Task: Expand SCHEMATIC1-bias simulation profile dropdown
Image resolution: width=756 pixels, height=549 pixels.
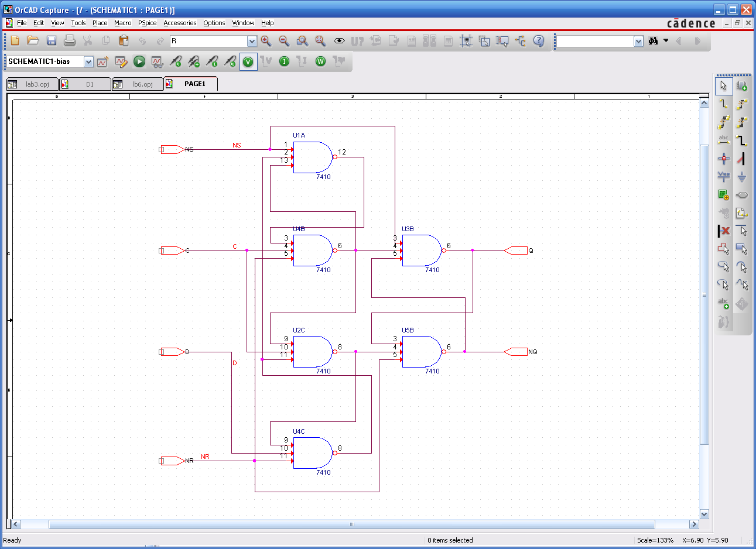Action: click(x=88, y=61)
